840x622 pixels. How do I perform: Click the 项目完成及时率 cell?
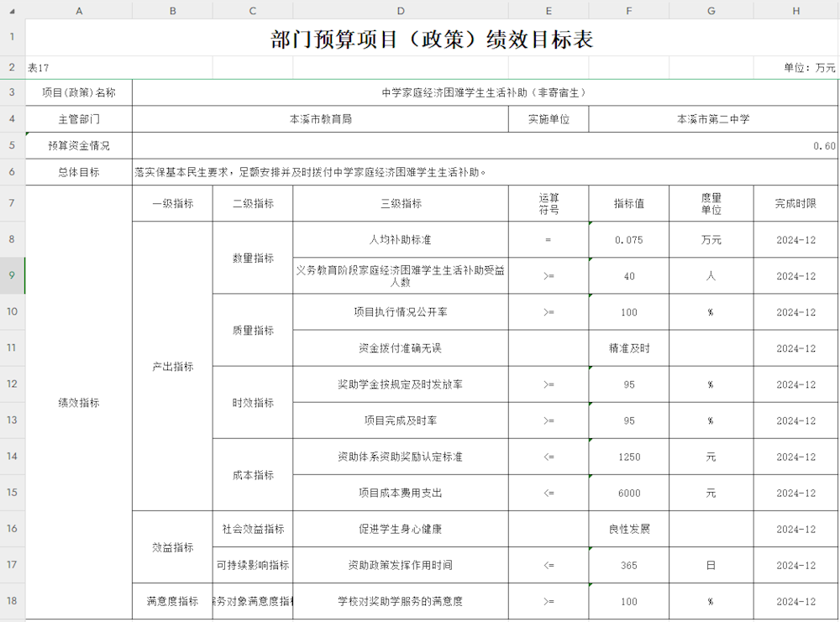coord(401,421)
